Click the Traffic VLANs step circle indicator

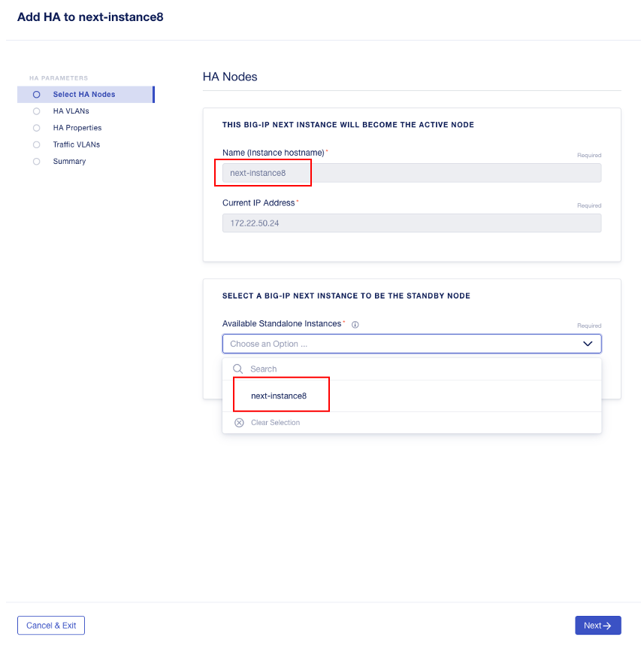point(36,145)
